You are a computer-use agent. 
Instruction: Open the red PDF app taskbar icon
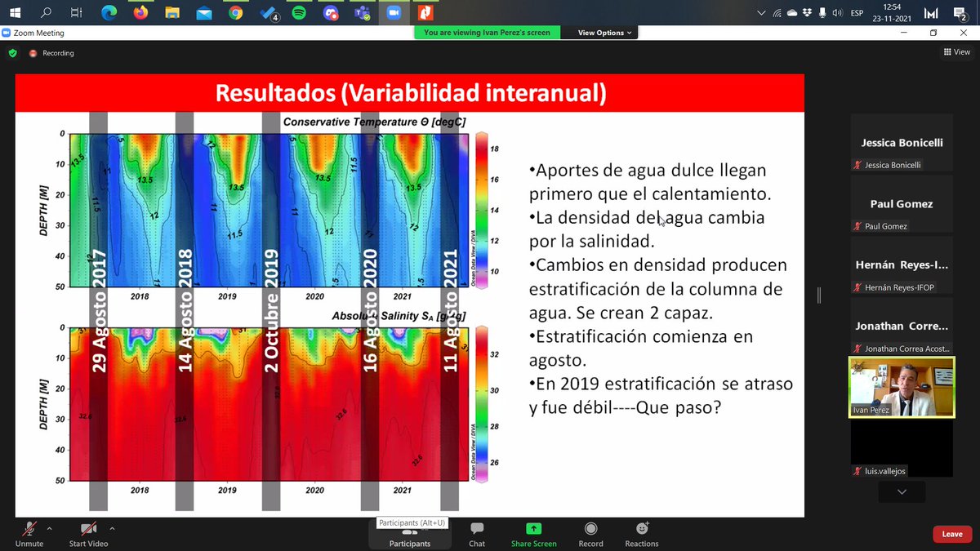point(425,12)
